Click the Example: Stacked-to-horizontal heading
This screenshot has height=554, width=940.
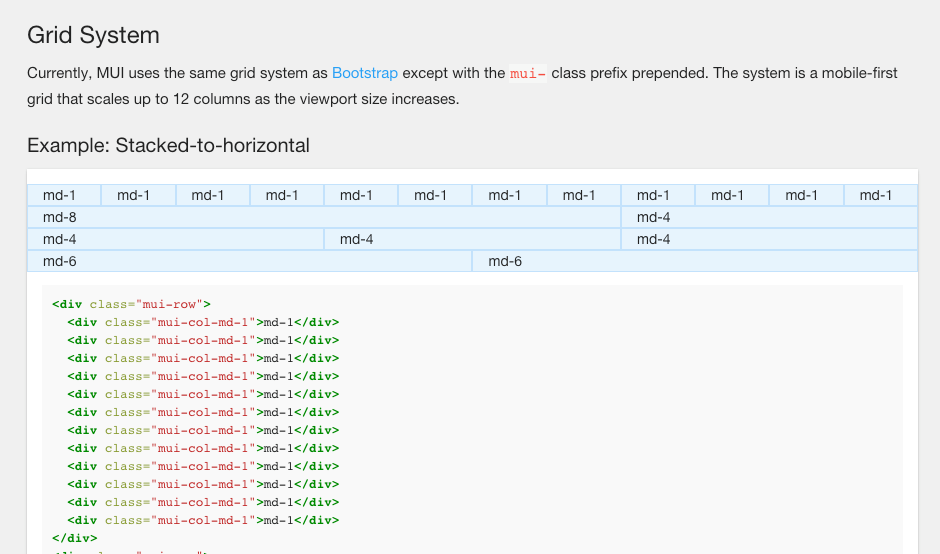(168, 145)
